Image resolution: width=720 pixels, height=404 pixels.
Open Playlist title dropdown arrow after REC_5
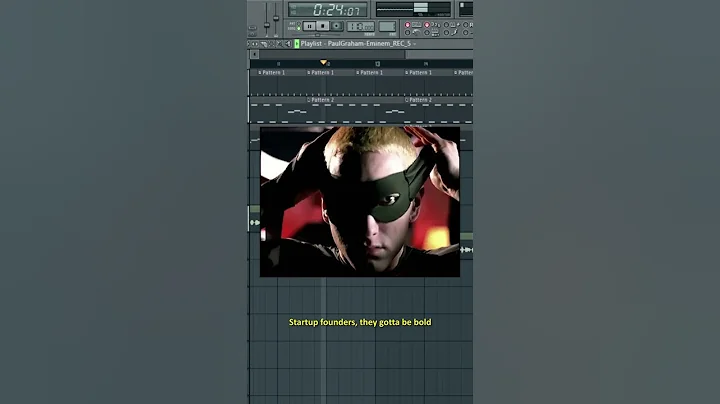[x=415, y=44]
